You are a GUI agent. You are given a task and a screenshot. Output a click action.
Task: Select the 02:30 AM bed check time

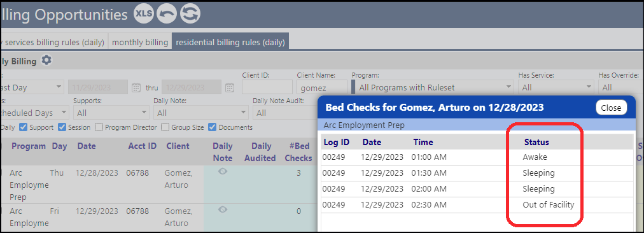[429, 204]
